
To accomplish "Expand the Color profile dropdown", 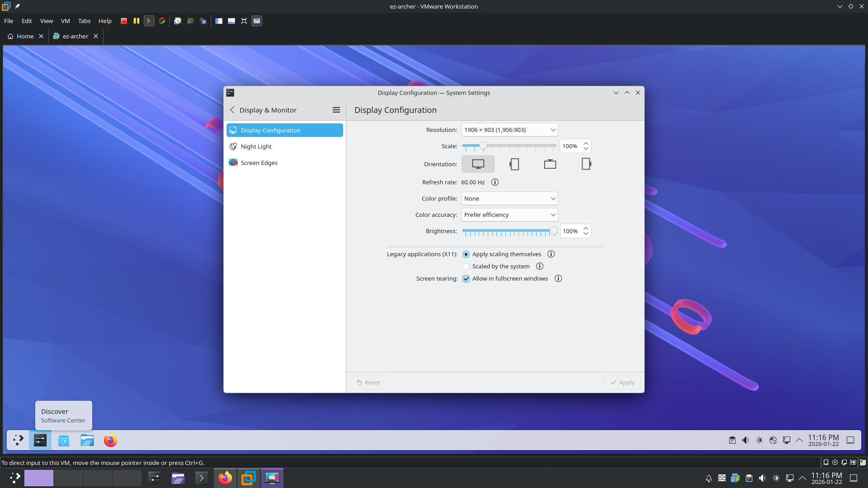I will pos(509,198).
